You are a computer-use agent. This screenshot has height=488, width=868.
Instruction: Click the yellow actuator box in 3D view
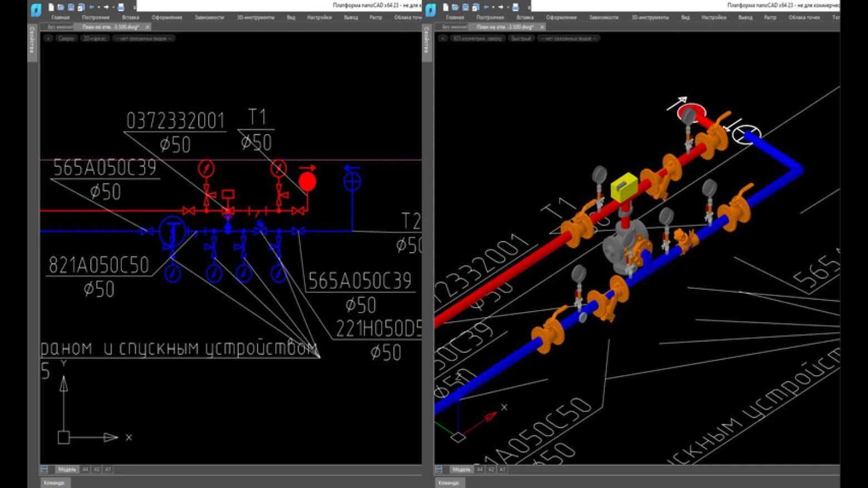pos(624,187)
